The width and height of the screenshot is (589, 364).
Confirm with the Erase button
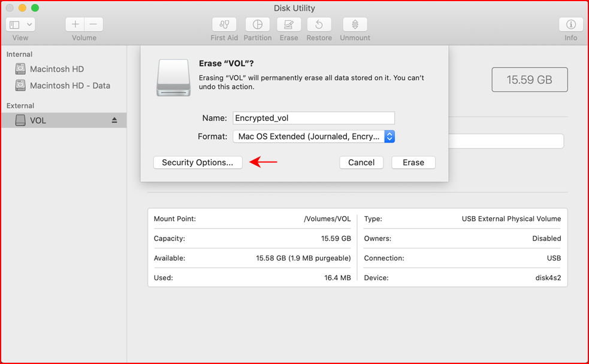coord(413,162)
